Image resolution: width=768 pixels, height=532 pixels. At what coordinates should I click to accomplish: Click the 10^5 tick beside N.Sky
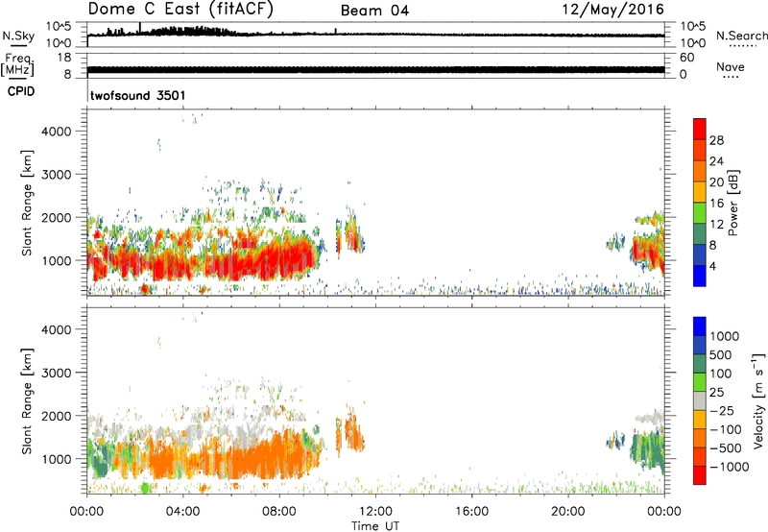coord(59,26)
